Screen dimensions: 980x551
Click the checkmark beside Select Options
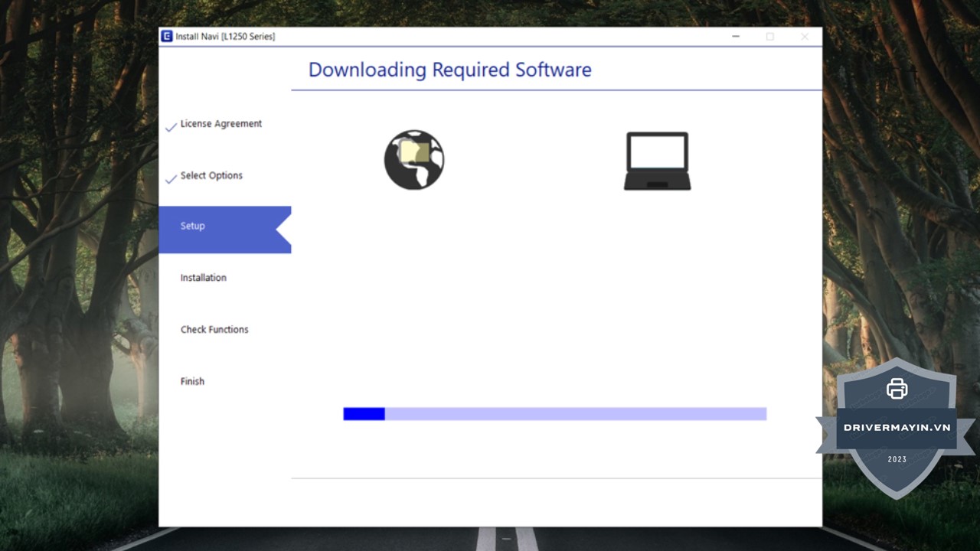point(171,179)
